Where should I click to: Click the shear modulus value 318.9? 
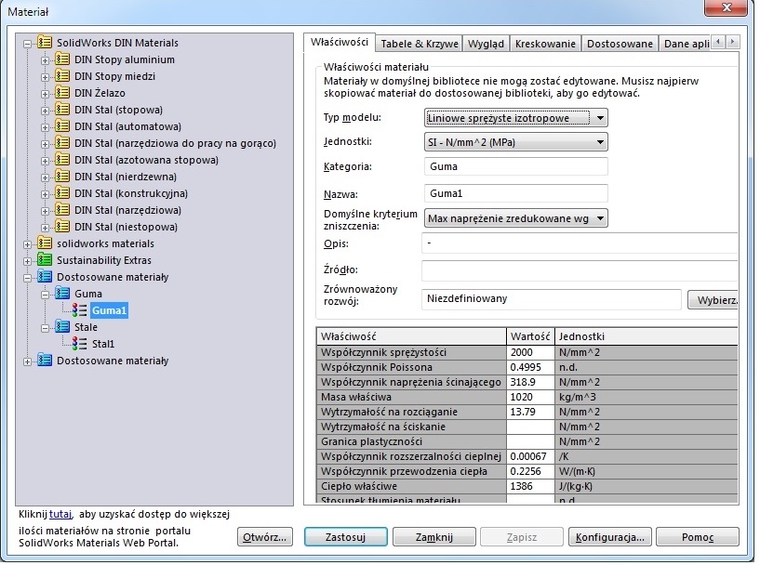click(530, 382)
